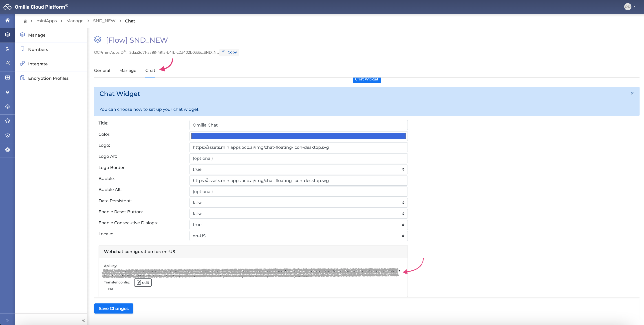The image size is (644, 325).
Task: Click the Save Changes button
Action: click(x=113, y=309)
